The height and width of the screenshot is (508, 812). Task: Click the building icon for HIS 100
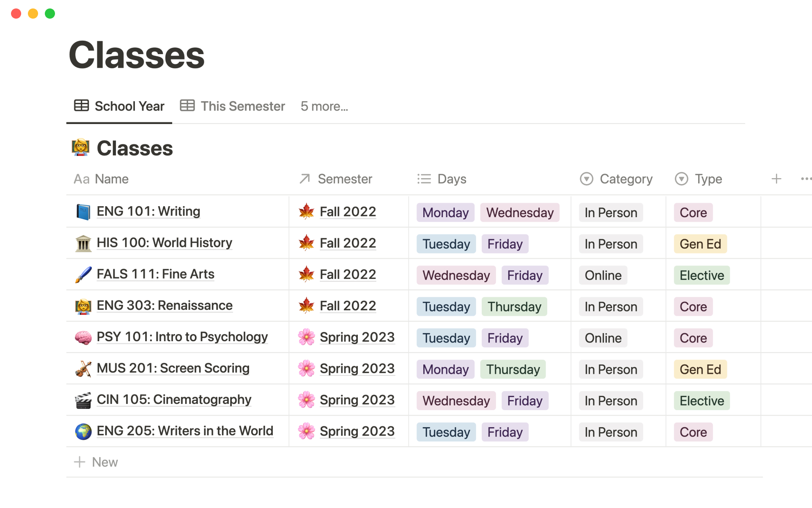pos(83,243)
